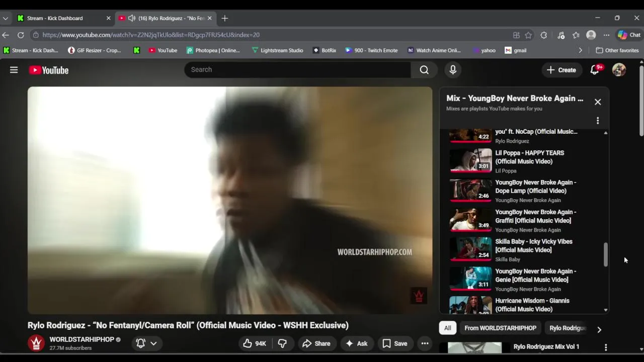Click the browser address bar URL
This screenshot has width=644, height=362.
click(151, 35)
